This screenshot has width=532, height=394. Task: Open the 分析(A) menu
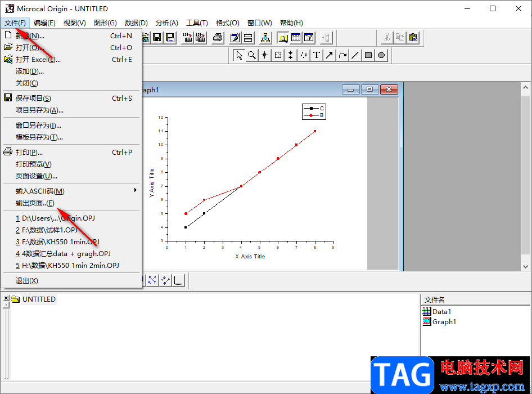coord(166,23)
